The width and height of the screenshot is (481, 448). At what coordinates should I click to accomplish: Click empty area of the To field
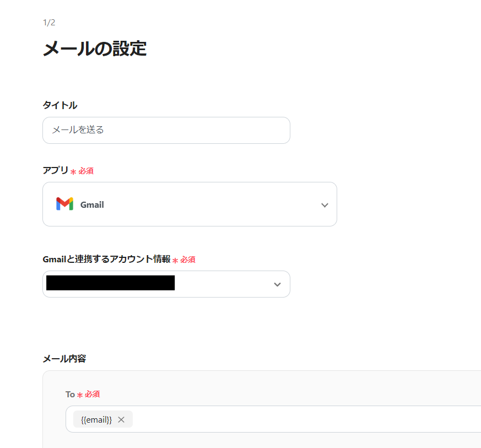pyautogui.click(x=303, y=419)
